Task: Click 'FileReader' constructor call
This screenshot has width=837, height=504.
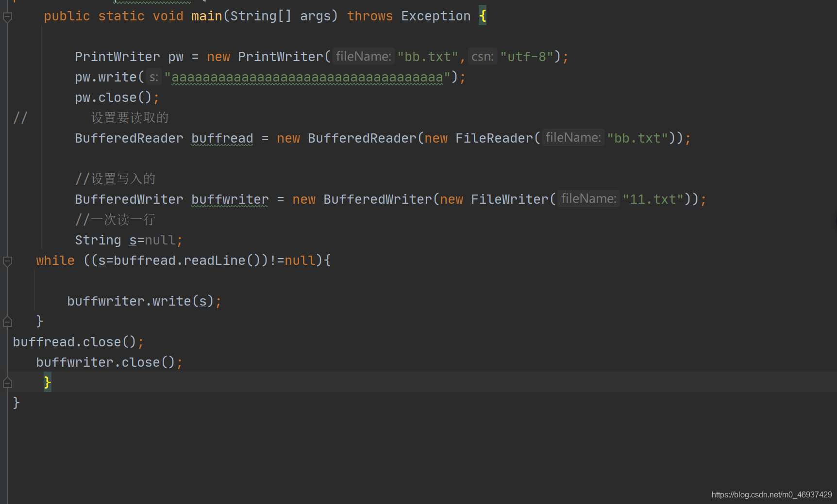Action: coord(494,138)
